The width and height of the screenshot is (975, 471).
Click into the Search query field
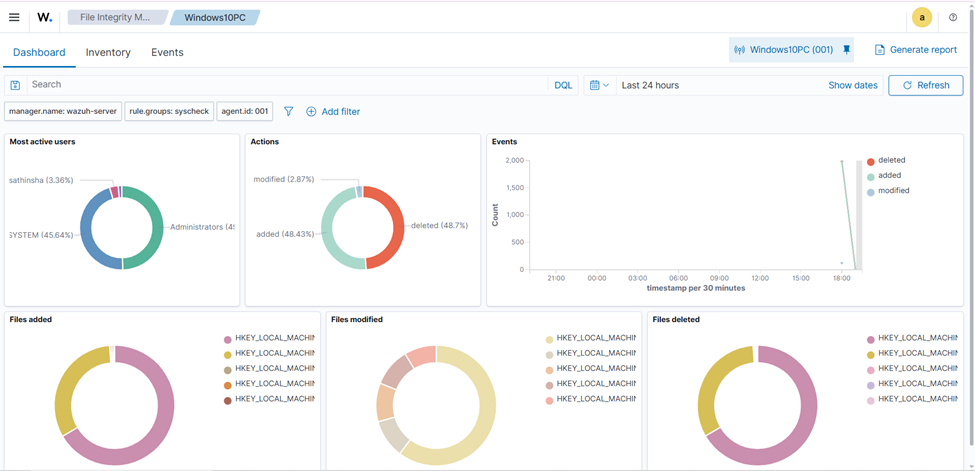(x=287, y=85)
